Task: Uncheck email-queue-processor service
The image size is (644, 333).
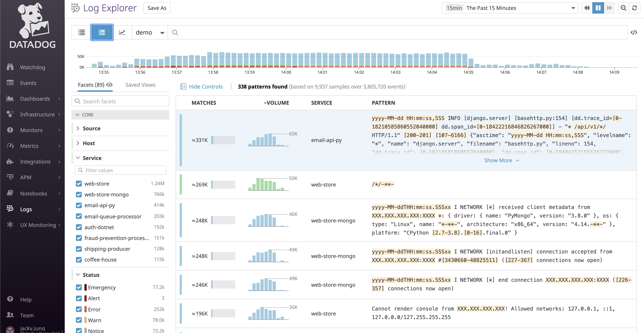Action: pos(79,216)
